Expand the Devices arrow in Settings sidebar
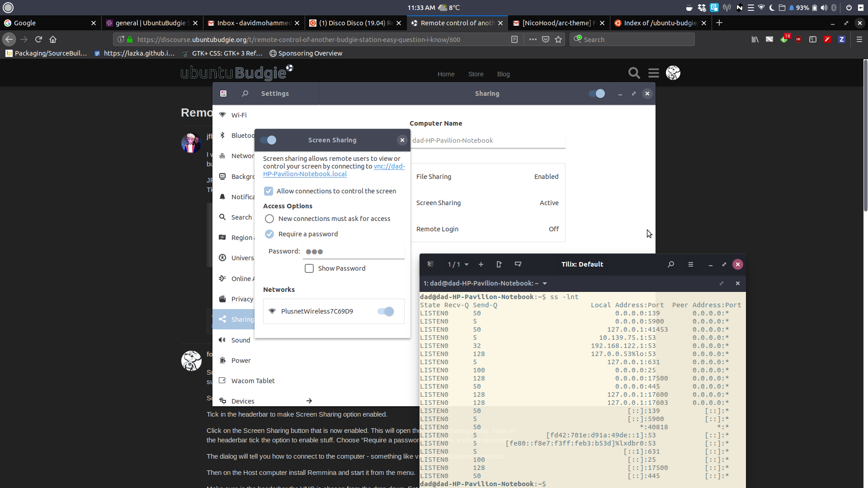The width and height of the screenshot is (868, 488). (x=309, y=401)
